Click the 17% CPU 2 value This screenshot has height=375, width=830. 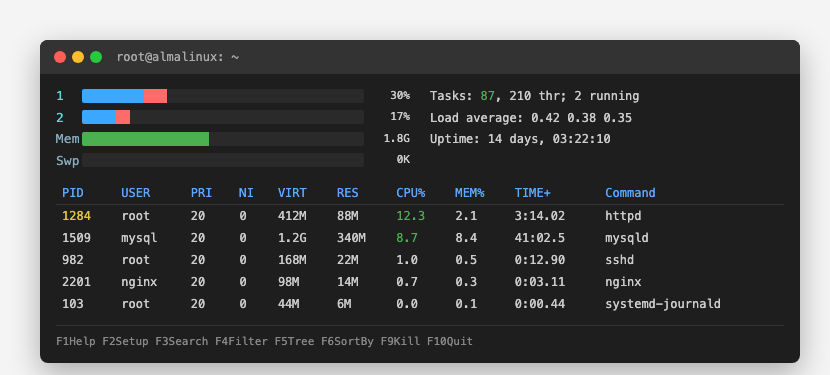(x=400, y=117)
